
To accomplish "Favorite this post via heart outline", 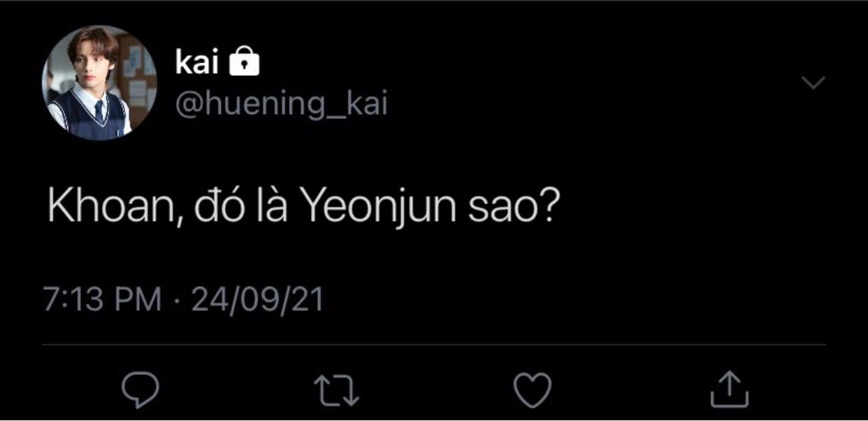I will click(x=533, y=389).
